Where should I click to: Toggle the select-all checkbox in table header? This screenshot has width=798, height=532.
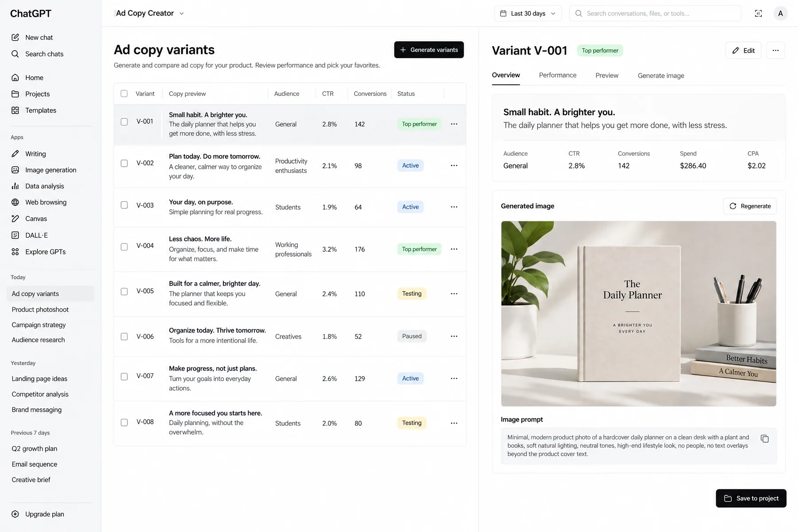pyautogui.click(x=124, y=94)
